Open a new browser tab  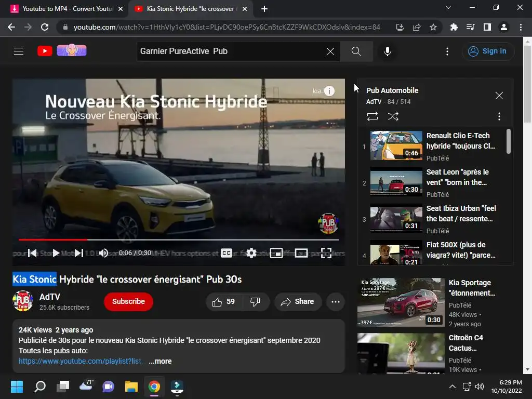pos(264,9)
